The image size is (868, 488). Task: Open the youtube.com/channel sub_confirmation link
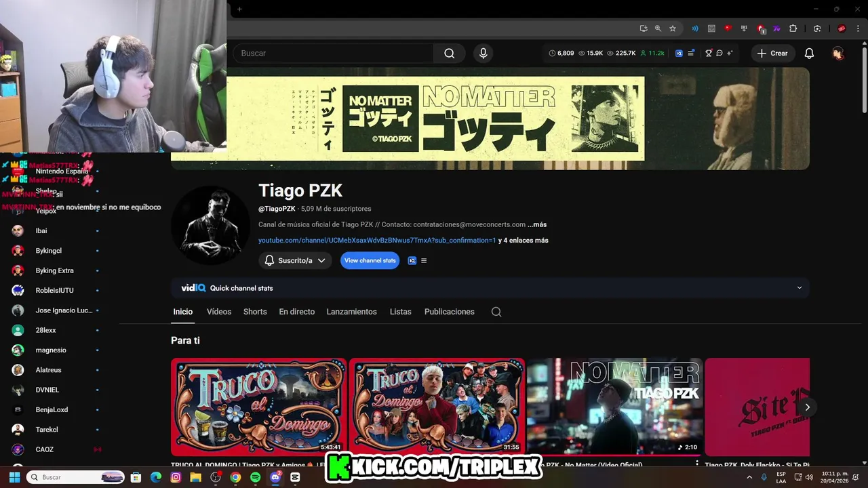point(377,240)
